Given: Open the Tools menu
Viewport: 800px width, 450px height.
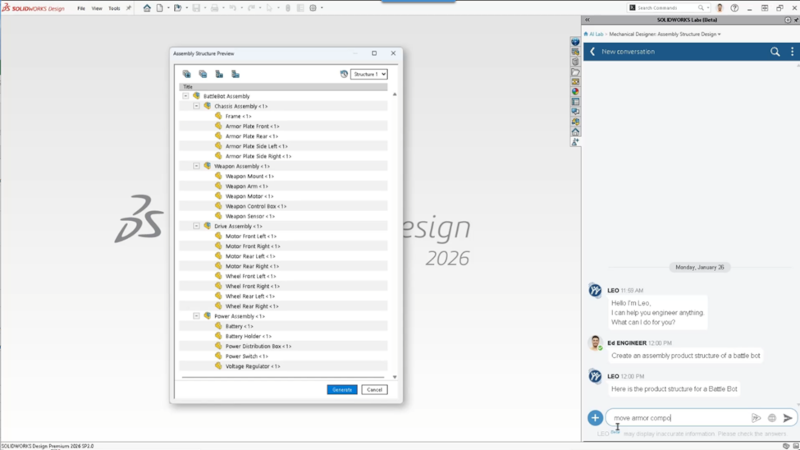Looking at the screenshot, I should pos(114,8).
